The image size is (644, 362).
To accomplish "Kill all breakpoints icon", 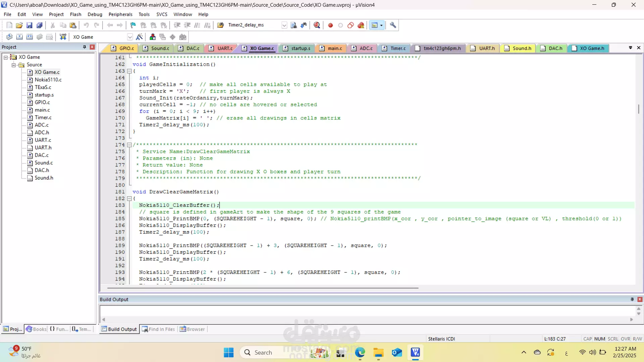I will click(361, 25).
